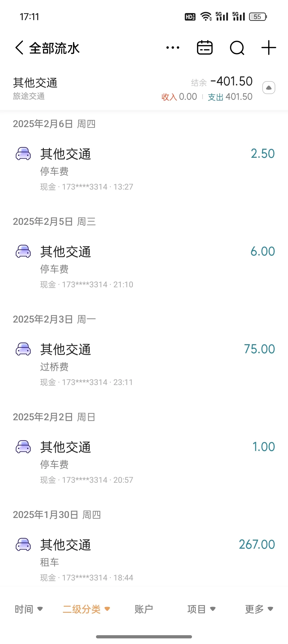Image resolution: width=288 pixels, height=644 pixels.
Task: Open the three-dot more options menu
Action: coord(173,48)
